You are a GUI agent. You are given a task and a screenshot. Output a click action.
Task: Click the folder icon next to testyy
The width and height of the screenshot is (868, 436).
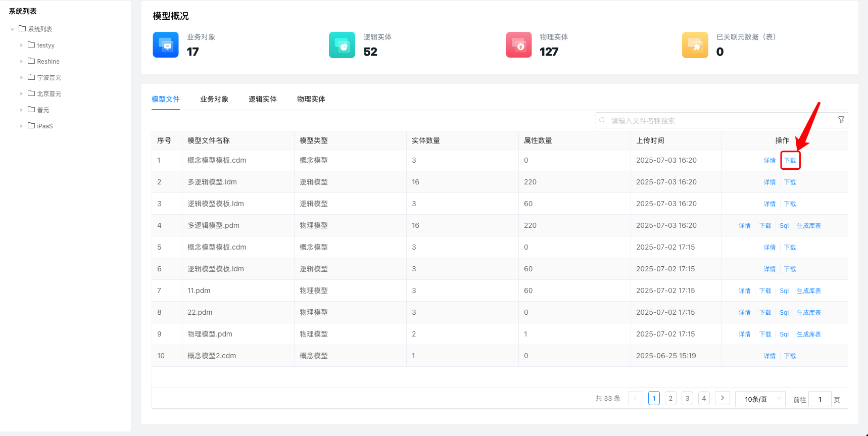(31, 45)
